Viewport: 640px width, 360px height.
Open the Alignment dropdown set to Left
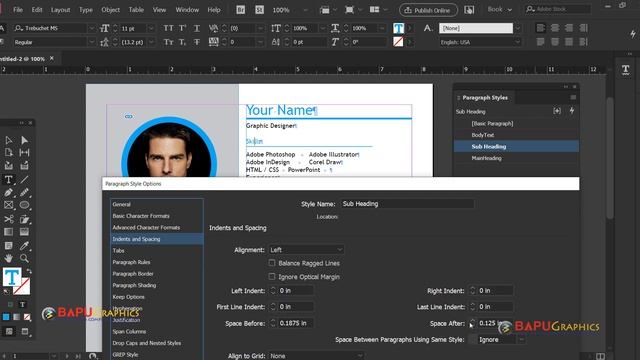pos(306,250)
